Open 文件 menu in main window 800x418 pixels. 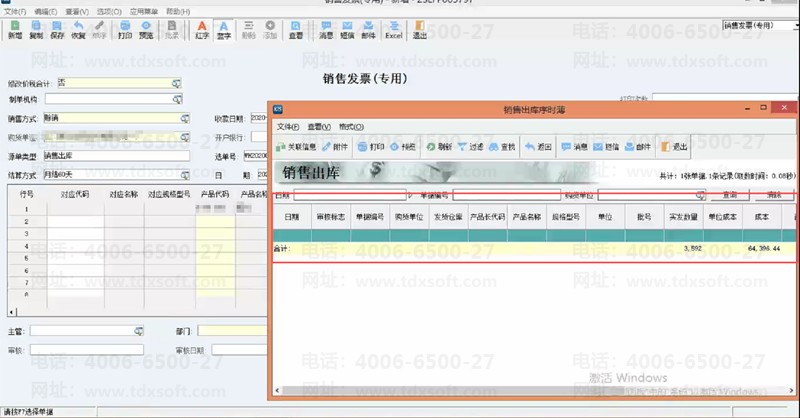(x=11, y=11)
